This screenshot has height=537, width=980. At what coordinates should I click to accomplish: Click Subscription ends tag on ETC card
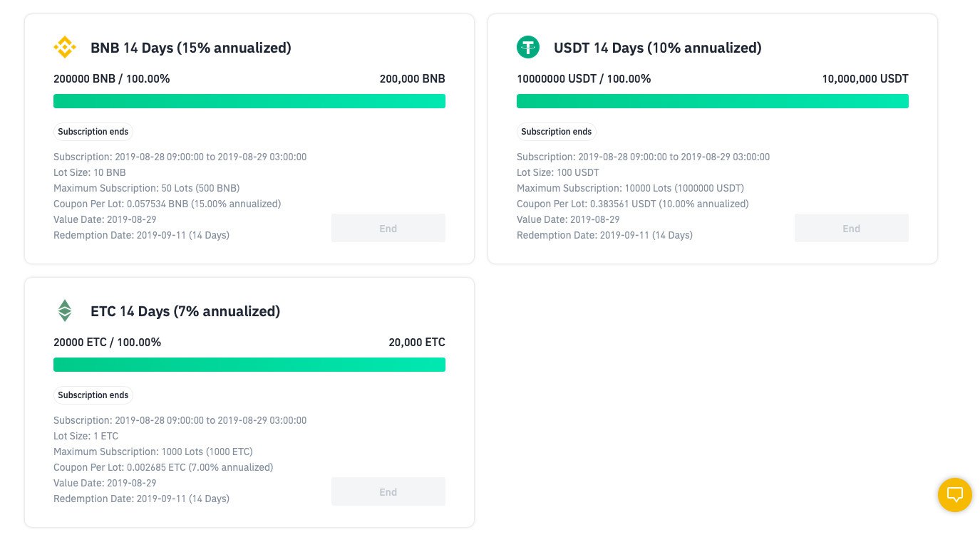pos(93,395)
